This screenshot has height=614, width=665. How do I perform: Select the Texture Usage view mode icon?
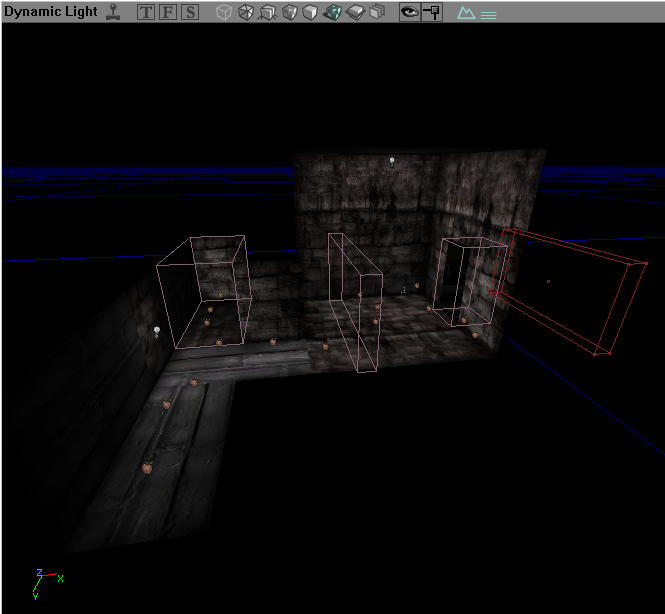point(289,13)
